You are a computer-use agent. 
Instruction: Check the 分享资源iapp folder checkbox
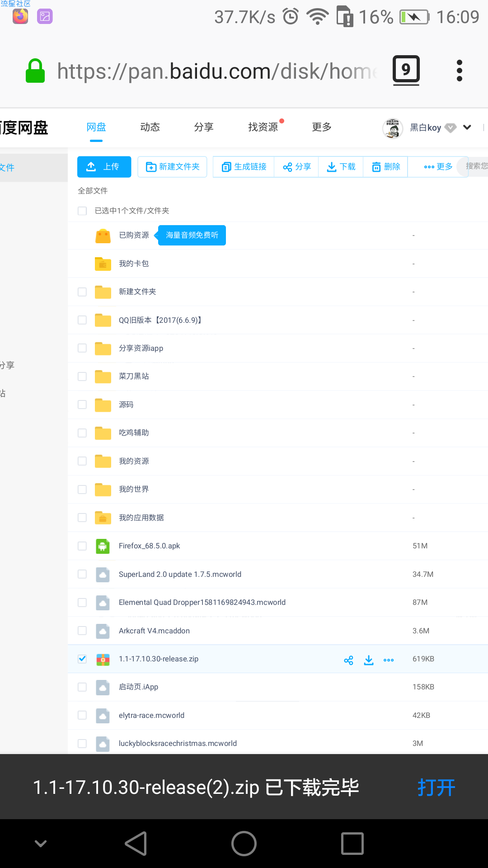coord(82,348)
